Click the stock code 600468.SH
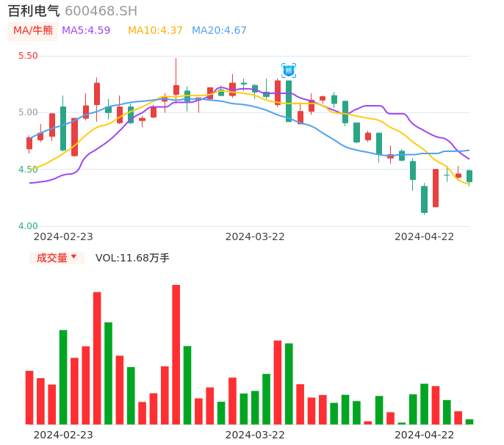This screenshot has height=445, width=504. 101,11
